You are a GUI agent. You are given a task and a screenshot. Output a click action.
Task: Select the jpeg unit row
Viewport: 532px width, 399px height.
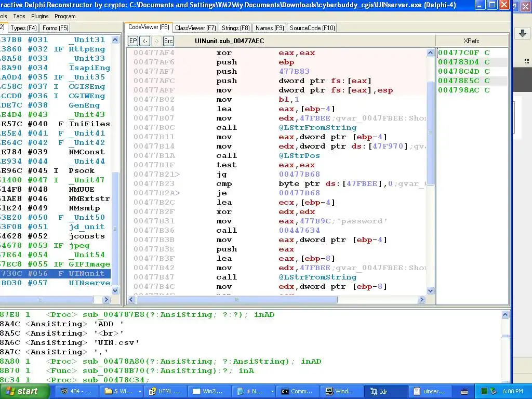(55, 246)
